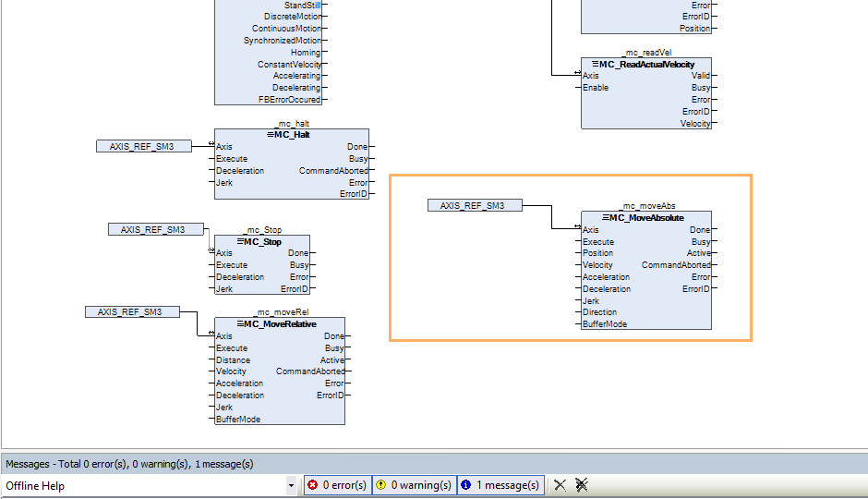This screenshot has width=868, height=499.
Task: Click the Messages panel title bar
Action: point(434,464)
